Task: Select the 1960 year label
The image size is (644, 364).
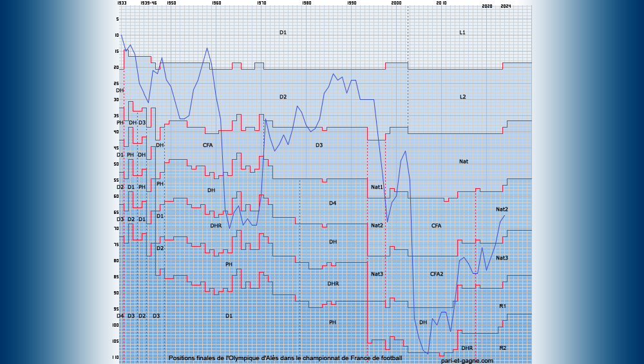Action: pyautogui.click(x=216, y=3)
